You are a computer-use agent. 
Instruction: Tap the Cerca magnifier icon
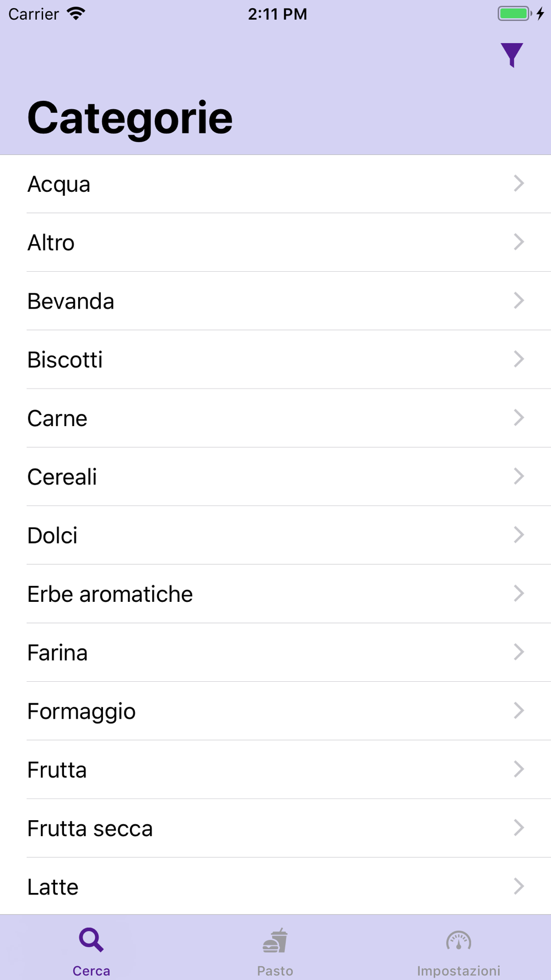91,940
